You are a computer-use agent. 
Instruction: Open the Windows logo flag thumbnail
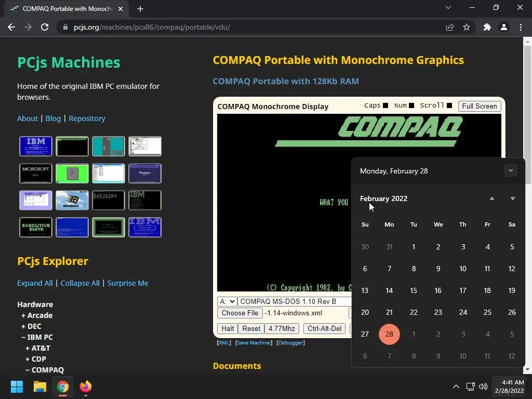point(72,200)
